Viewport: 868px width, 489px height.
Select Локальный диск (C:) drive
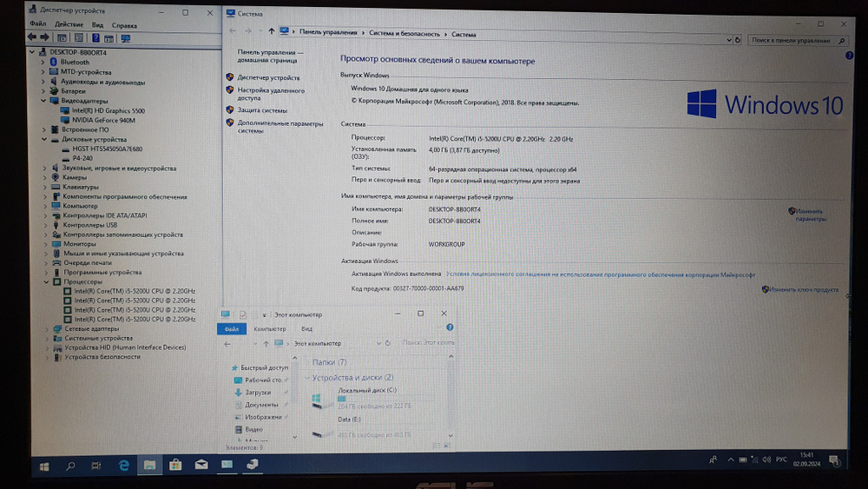coord(365,398)
